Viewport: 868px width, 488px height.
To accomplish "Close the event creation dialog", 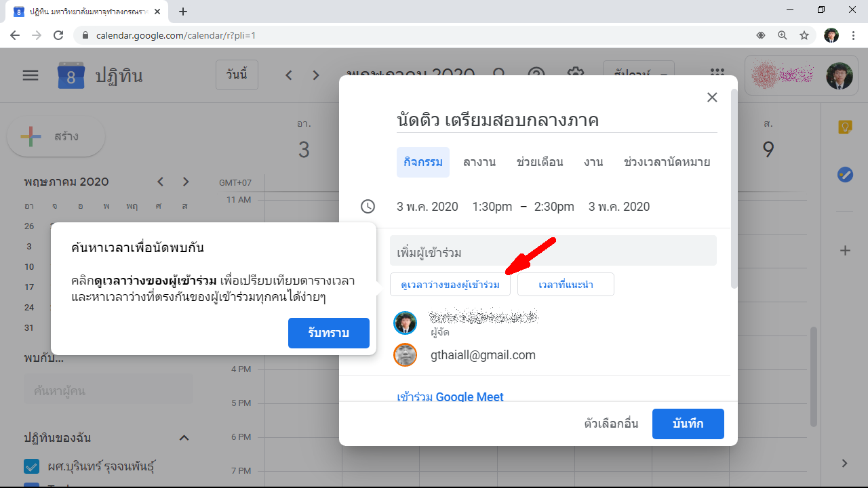I will coord(712,98).
